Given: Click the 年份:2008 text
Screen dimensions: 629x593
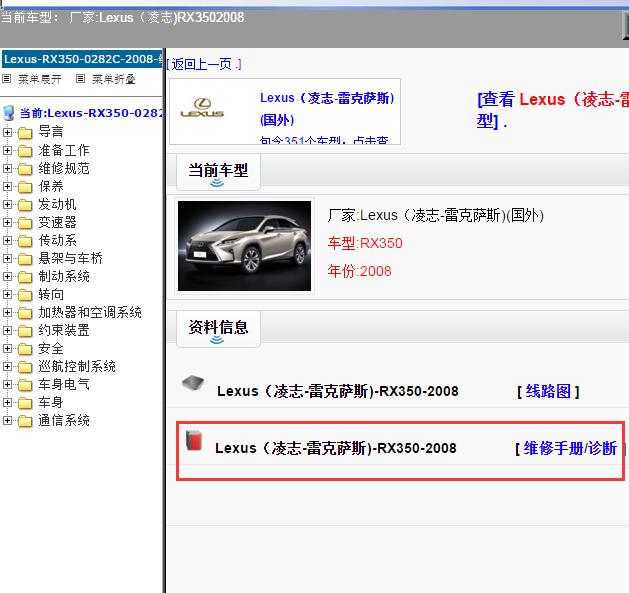Looking at the screenshot, I should pyautogui.click(x=359, y=271).
